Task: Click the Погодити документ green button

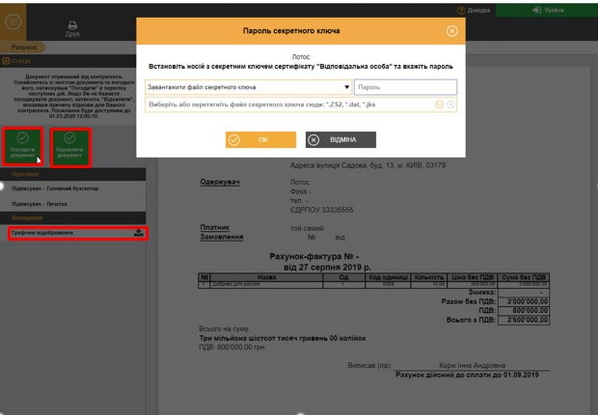Action: pos(23,147)
